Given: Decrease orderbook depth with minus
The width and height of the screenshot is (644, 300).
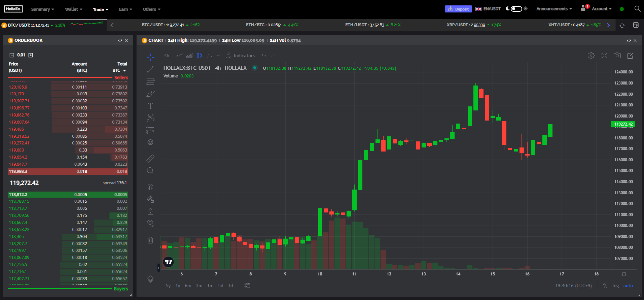Looking at the screenshot, I should [12, 55].
